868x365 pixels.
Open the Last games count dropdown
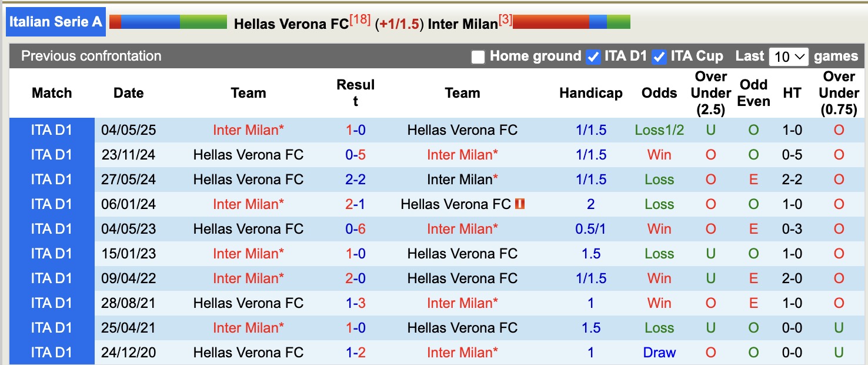[789, 56]
